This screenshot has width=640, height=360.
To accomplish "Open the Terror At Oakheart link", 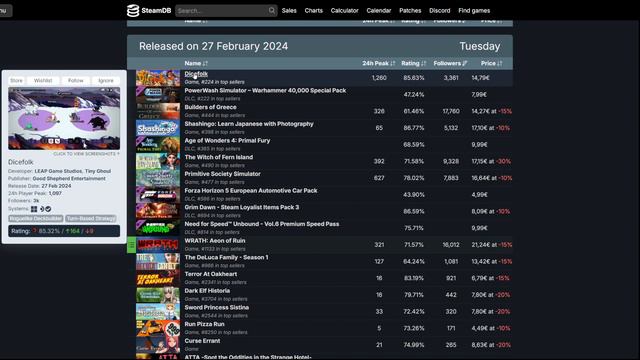I will pyautogui.click(x=211, y=274).
